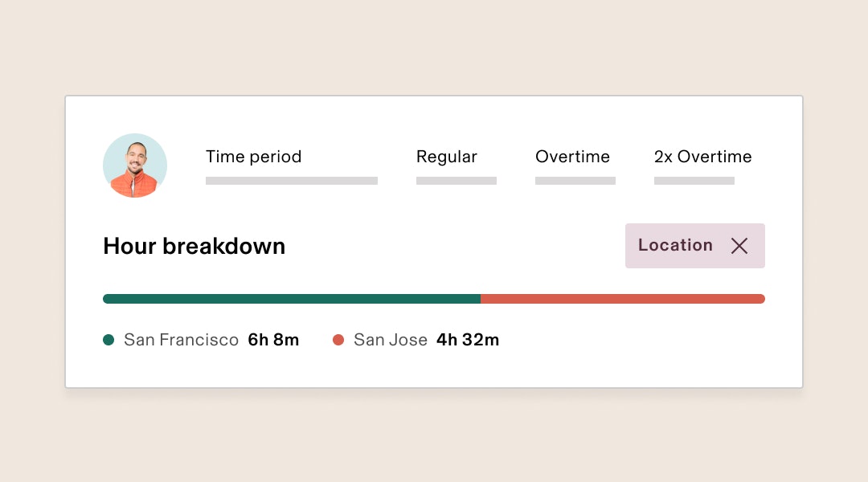The image size is (868, 482).
Task: Click the 6h 8m duration value
Action: point(273,340)
